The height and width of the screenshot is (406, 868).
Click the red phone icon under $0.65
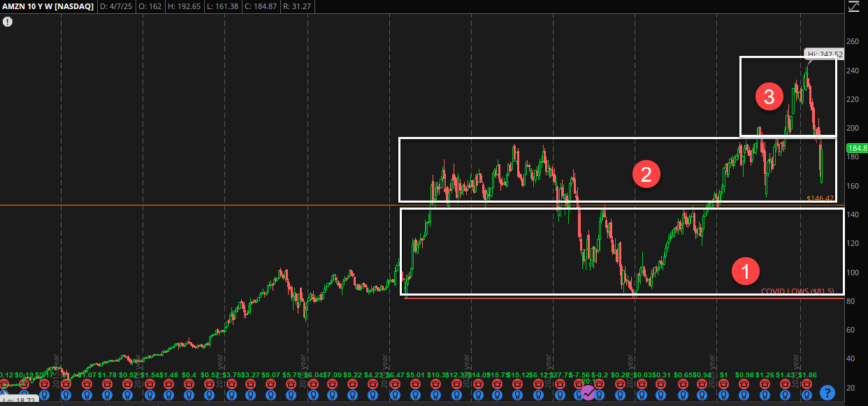click(x=681, y=384)
